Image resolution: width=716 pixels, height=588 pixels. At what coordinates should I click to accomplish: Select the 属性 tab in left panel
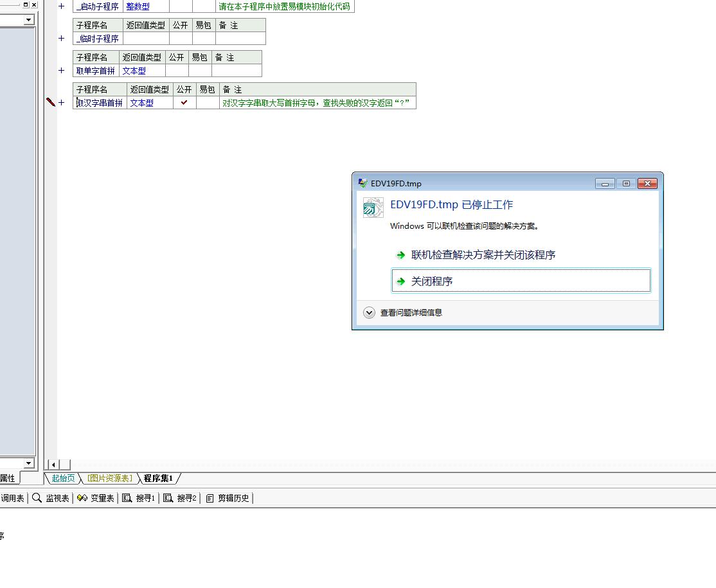[x=8, y=478]
